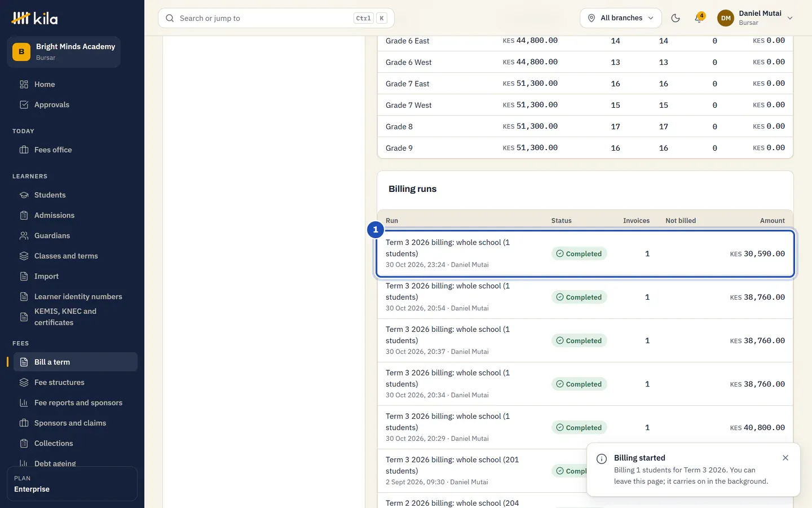The height and width of the screenshot is (508, 812).
Task: Click the Bill a term document icon
Action: click(x=24, y=362)
